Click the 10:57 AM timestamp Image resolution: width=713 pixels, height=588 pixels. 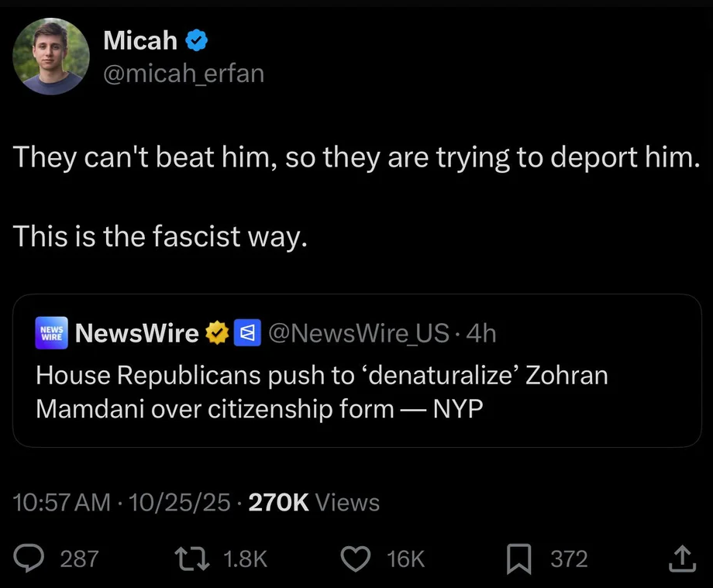click(62, 503)
